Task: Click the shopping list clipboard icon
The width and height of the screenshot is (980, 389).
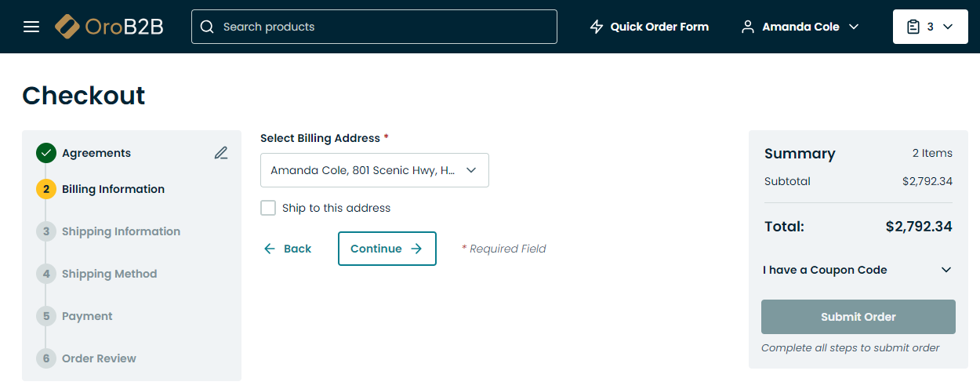Action: [x=913, y=27]
